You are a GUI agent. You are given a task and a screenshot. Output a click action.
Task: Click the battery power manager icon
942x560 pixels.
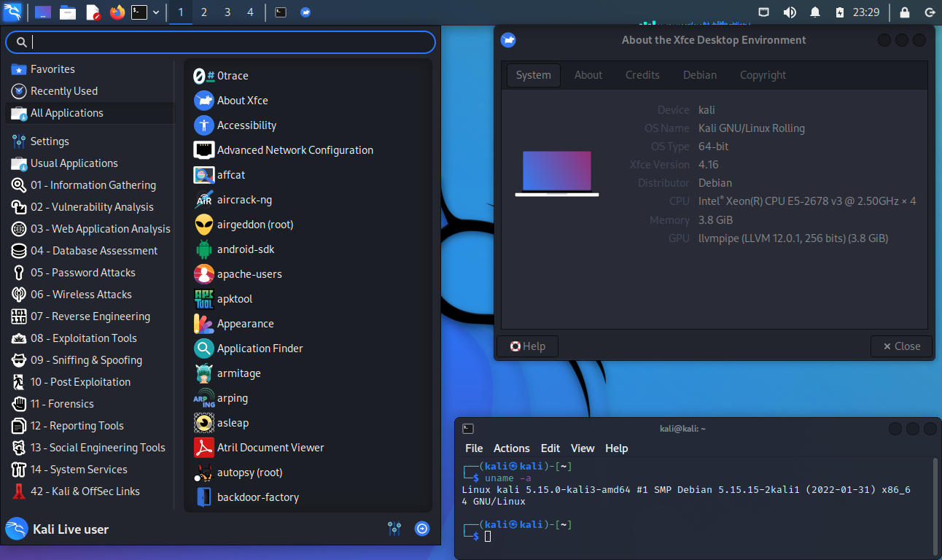839,12
